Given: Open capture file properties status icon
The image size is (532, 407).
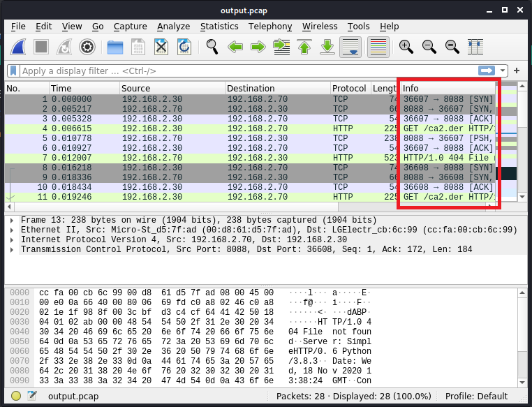Looking at the screenshot, I should point(32,395).
